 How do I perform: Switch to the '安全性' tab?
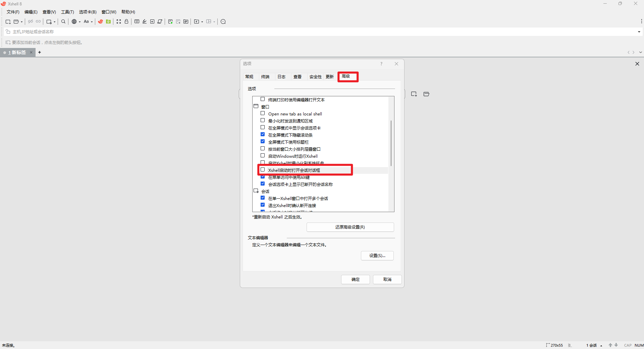point(315,77)
